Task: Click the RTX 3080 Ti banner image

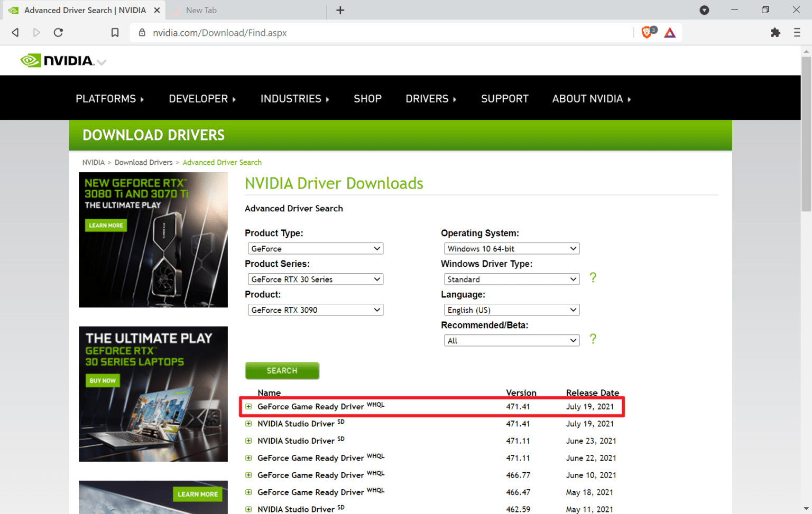Action: point(153,240)
